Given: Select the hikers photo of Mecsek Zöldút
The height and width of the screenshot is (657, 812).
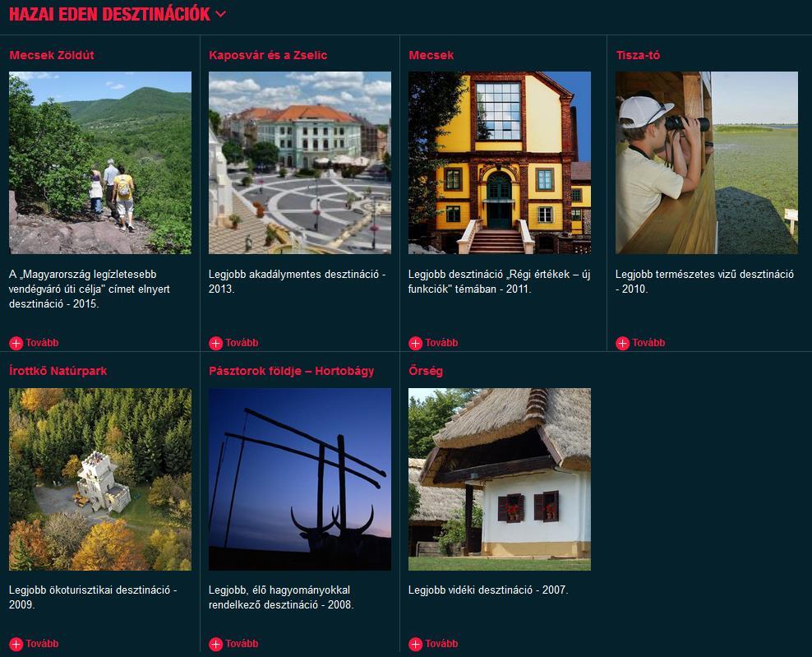Looking at the screenshot, I should pyautogui.click(x=100, y=163).
